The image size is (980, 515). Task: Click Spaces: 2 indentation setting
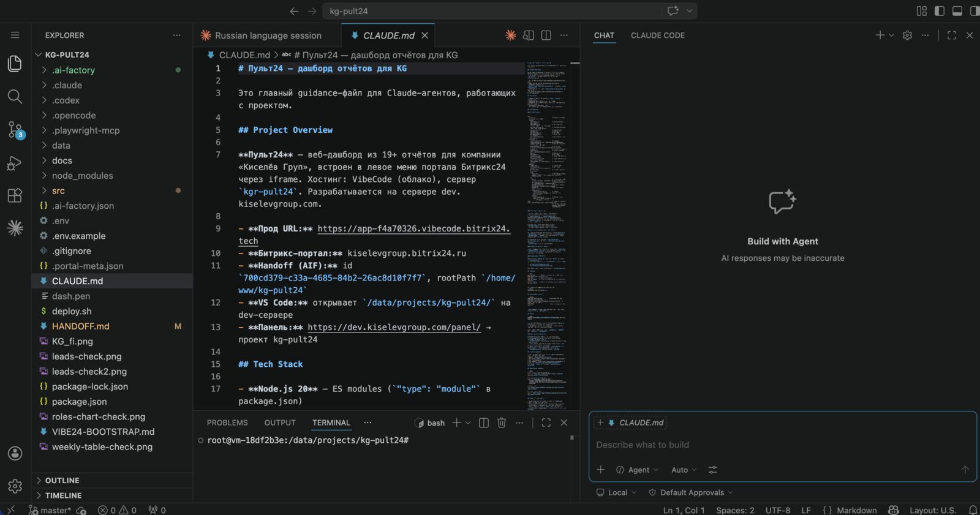click(x=735, y=510)
